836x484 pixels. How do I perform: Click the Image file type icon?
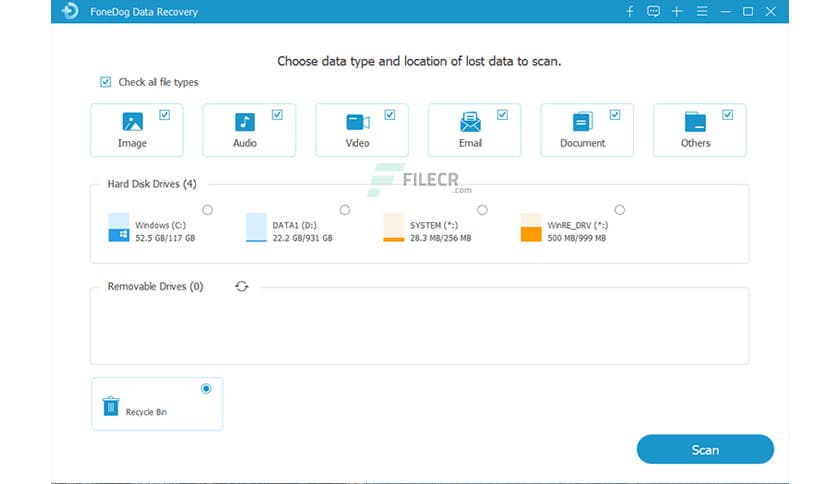click(132, 122)
